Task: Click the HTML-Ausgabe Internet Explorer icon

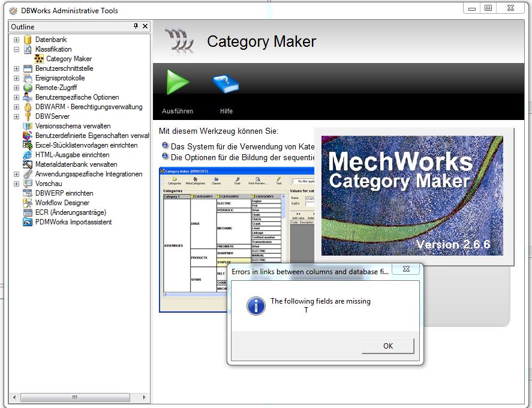Action: pos(28,155)
